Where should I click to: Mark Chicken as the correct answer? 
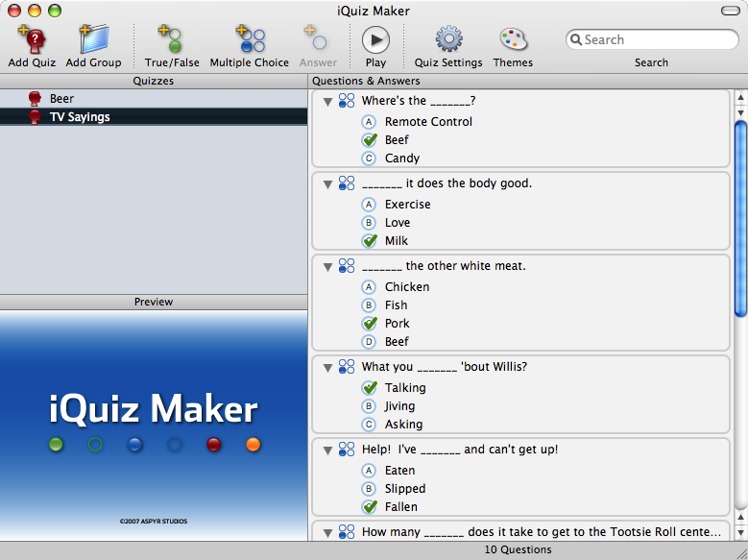369,287
